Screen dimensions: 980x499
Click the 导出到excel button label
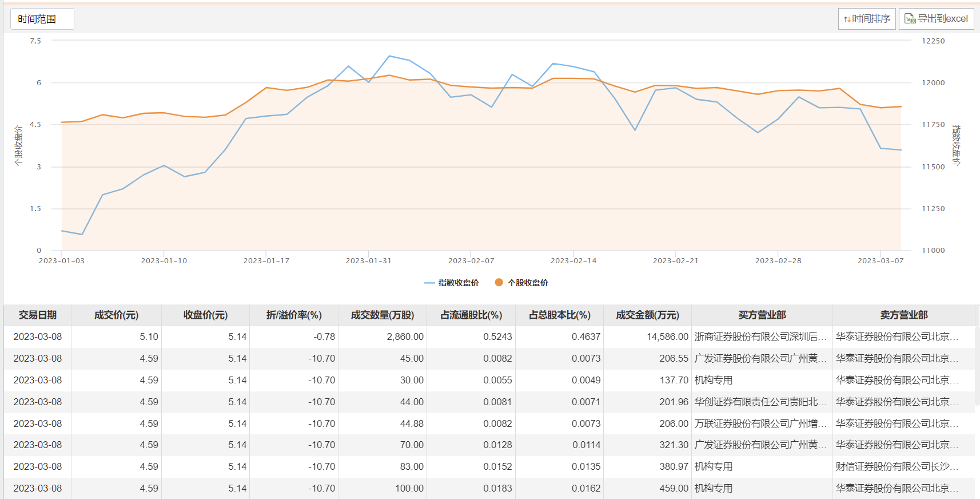pyautogui.click(x=942, y=19)
